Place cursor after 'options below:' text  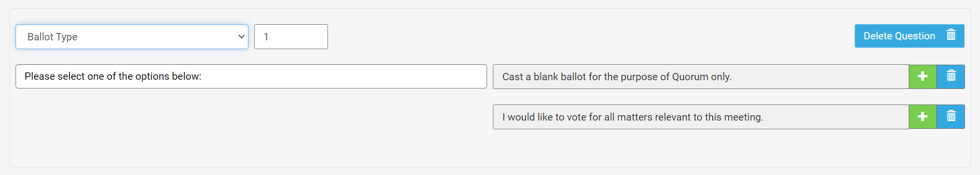202,76
